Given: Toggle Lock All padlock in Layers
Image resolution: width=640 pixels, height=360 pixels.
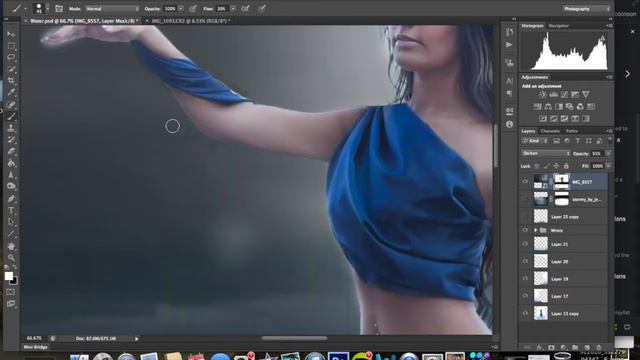Looking at the screenshot, I should tap(566, 166).
